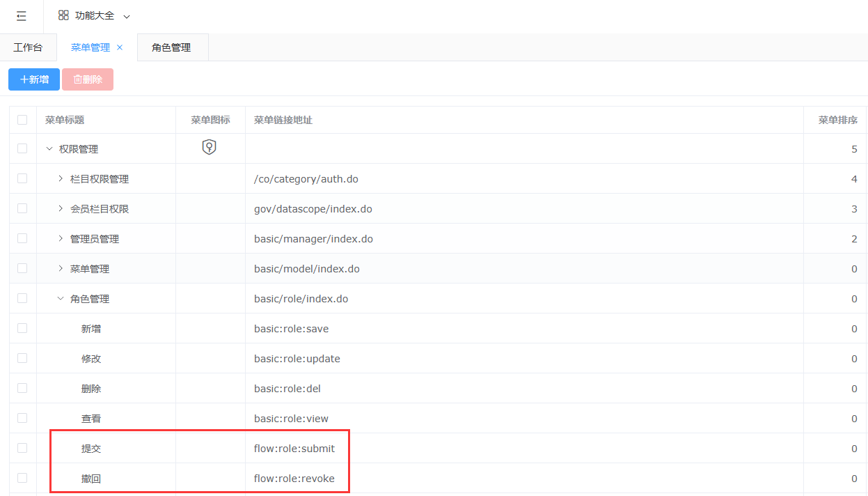Click the 权限管理 shield key icon

pos(210,147)
